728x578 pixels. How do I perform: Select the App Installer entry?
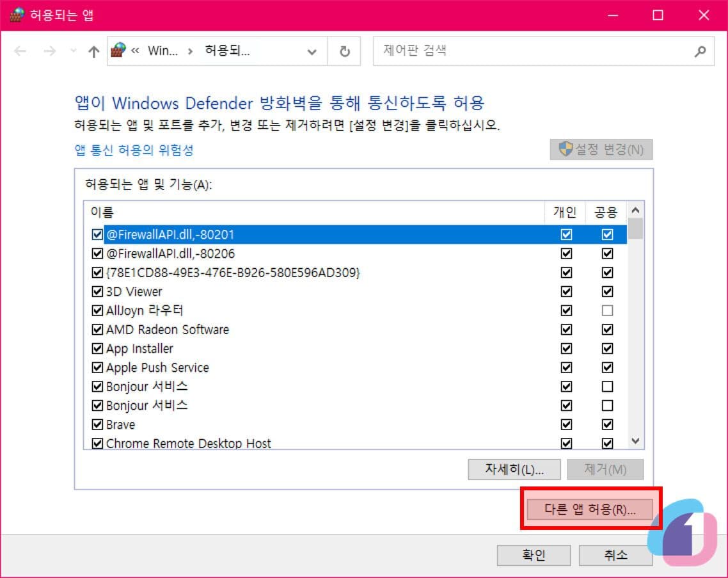point(139,348)
